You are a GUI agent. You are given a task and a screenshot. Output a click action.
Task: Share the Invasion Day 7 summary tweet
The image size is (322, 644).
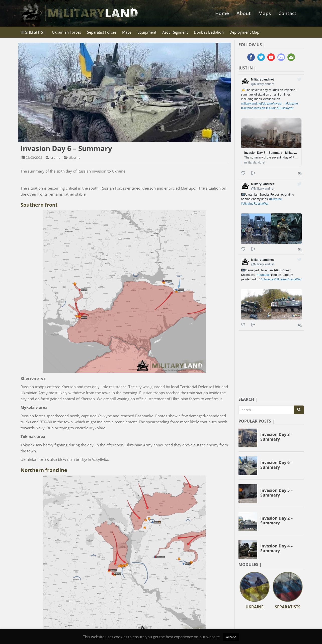tap(253, 173)
